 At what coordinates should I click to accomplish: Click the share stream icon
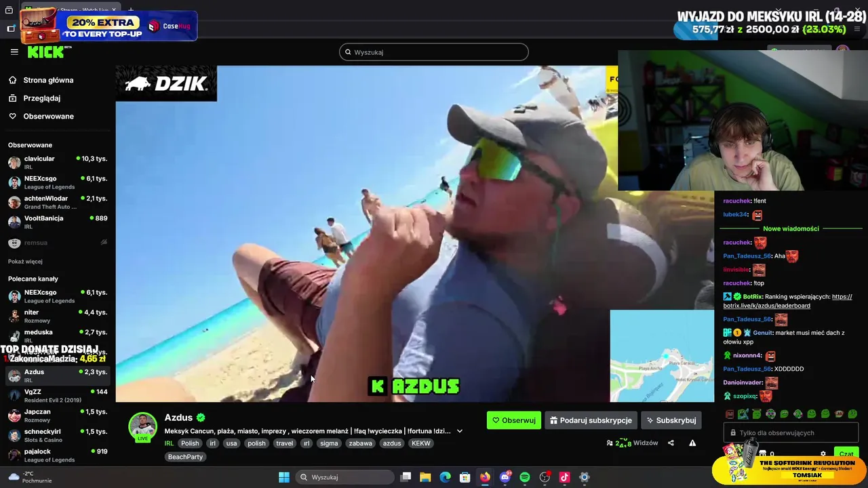click(671, 443)
